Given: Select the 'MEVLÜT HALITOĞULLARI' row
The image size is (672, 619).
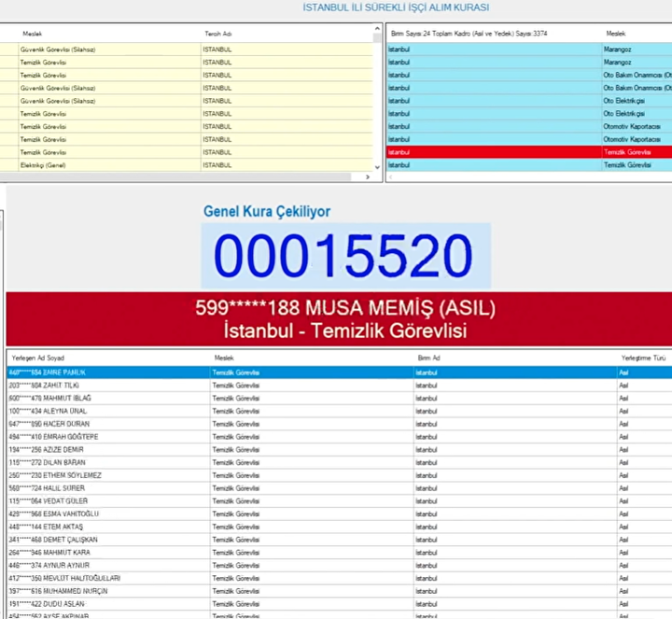Looking at the screenshot, I should pos(340,578).
